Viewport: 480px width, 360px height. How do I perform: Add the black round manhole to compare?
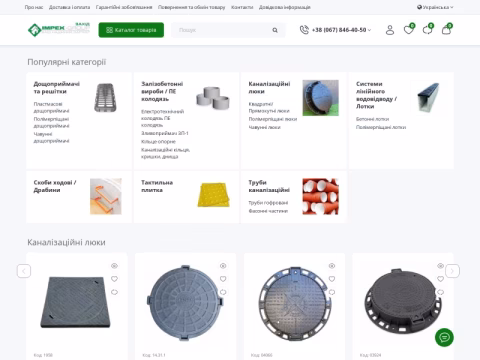tap(440, 292)
